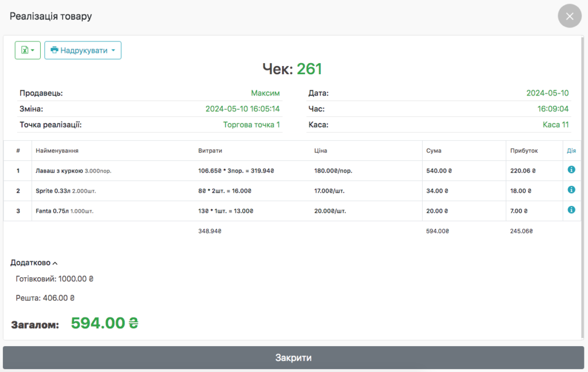Click info icon for Лаваш з куркою row

571,170
